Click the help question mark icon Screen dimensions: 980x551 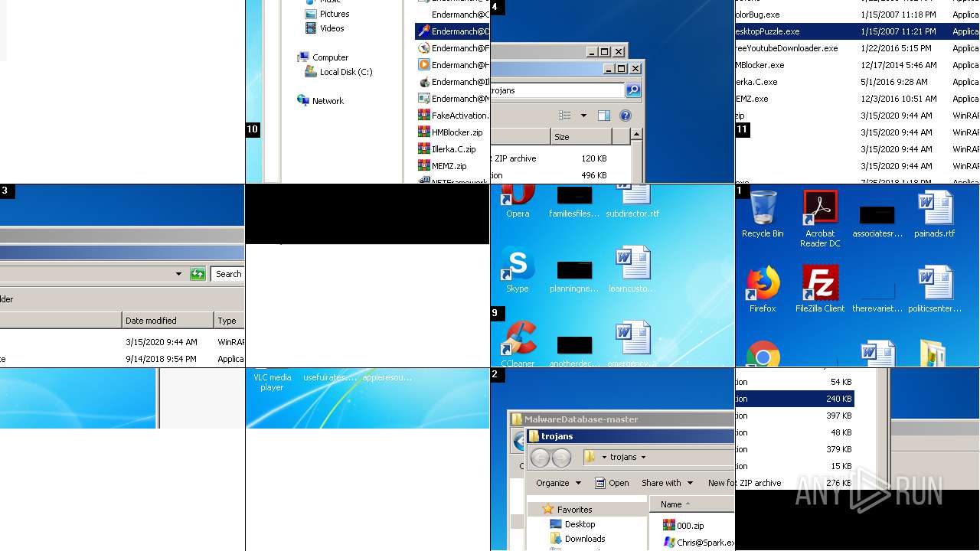(626, 116)
